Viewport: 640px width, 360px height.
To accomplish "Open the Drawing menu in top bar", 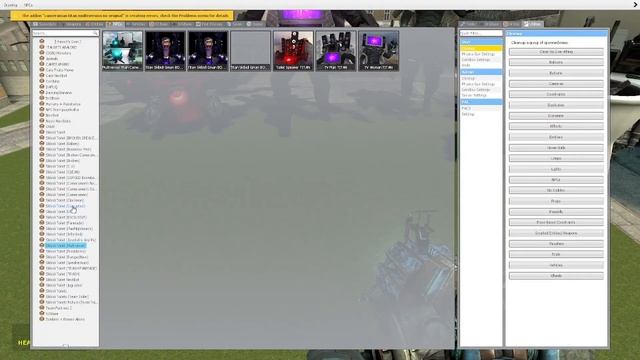I will (x=11, y=5).
